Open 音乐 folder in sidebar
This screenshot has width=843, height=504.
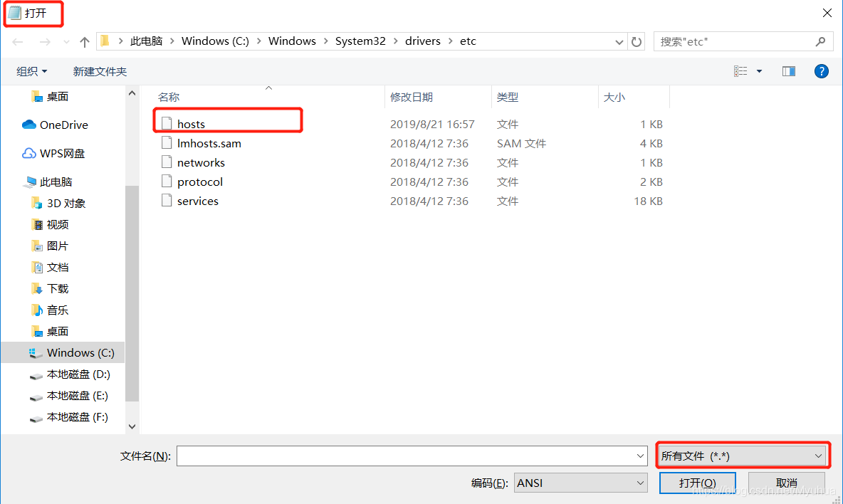pos(57,310)
